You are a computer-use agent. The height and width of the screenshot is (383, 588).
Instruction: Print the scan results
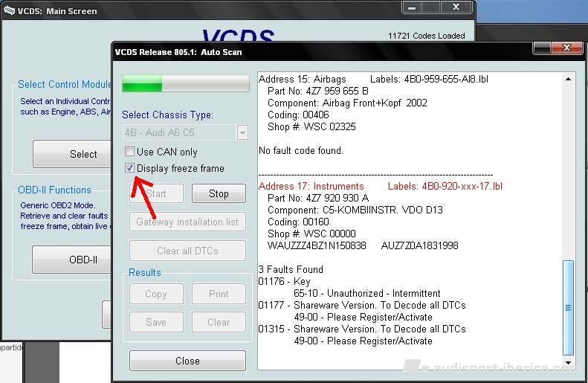219,294
